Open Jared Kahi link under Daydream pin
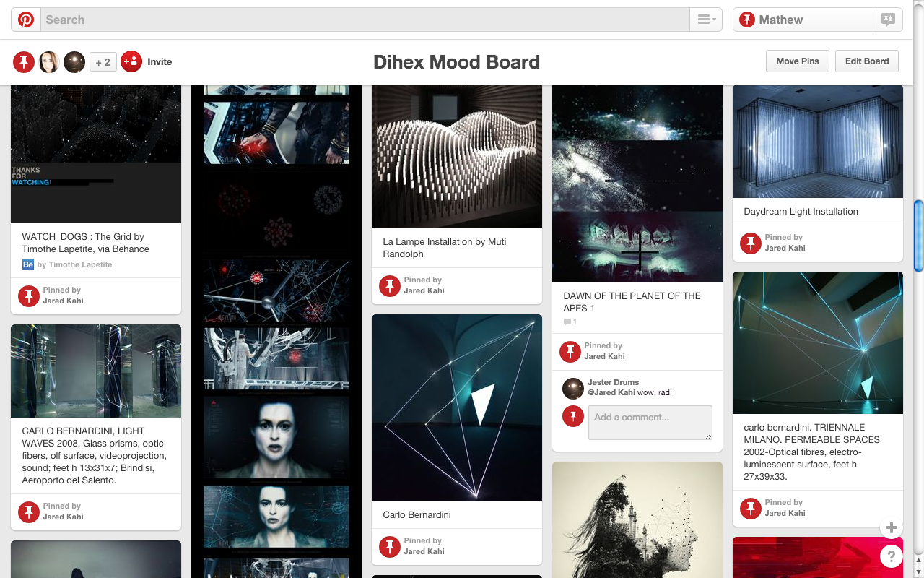Image resolution: width=924 pixels, height=578 pixels. pos(785,248)
